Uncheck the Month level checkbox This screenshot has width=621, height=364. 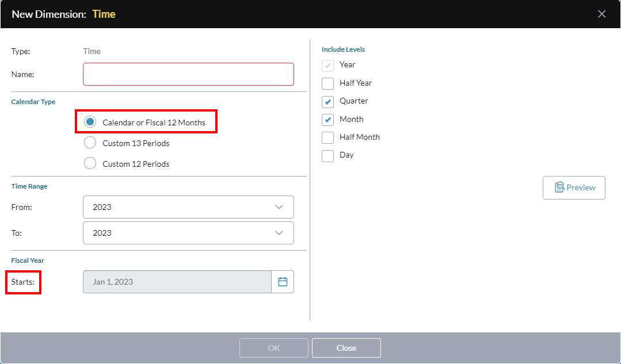tap(327, 120)
